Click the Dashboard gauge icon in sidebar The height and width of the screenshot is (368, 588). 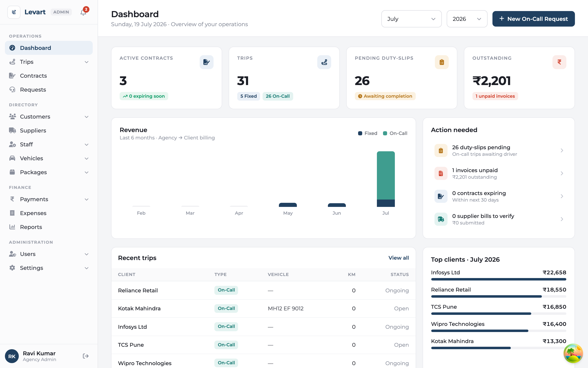[12, 48]
